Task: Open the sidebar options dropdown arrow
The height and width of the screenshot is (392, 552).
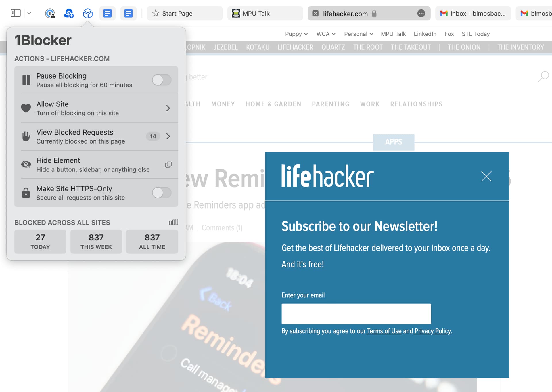Action: [29, 13]
